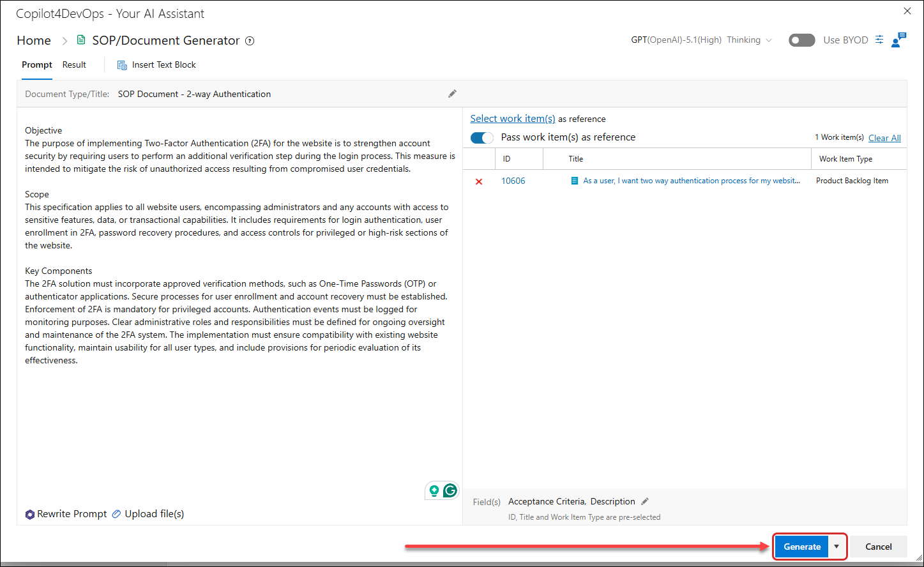Switch to the Result tab
This screenshot has width=924, height=567.
74,64
